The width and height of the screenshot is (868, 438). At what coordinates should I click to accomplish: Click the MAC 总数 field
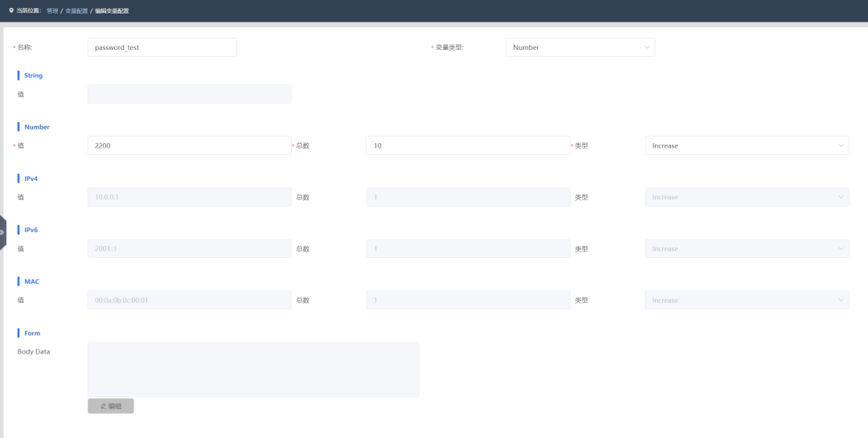click(467, 300)
